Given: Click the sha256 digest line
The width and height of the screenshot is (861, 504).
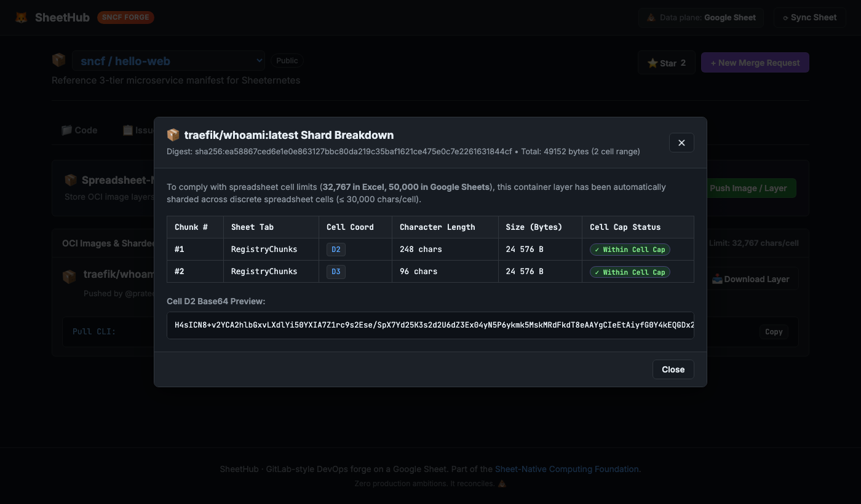Looking at the screenshot, I should click(x=403, y=151).
